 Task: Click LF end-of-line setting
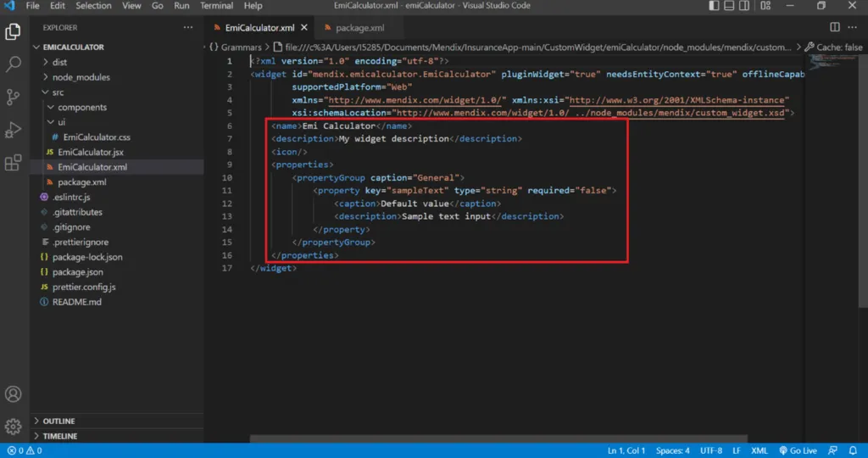[x=737, y=451]
